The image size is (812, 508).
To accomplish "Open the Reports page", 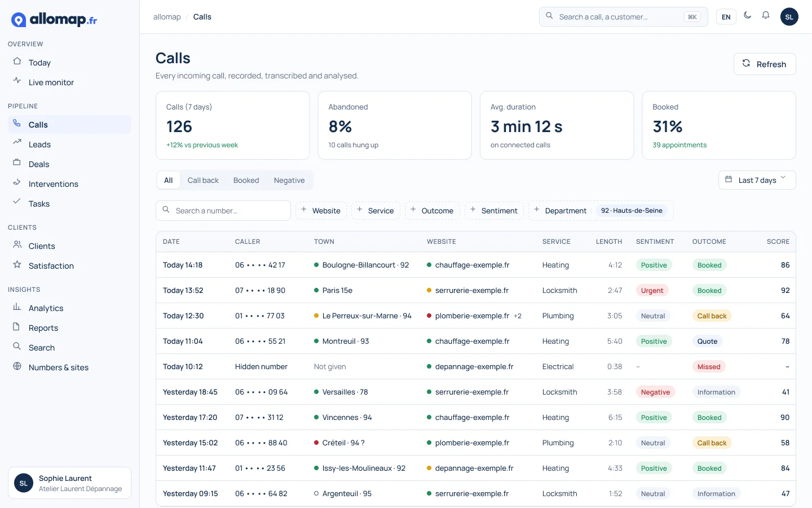I will pos(69,328).
